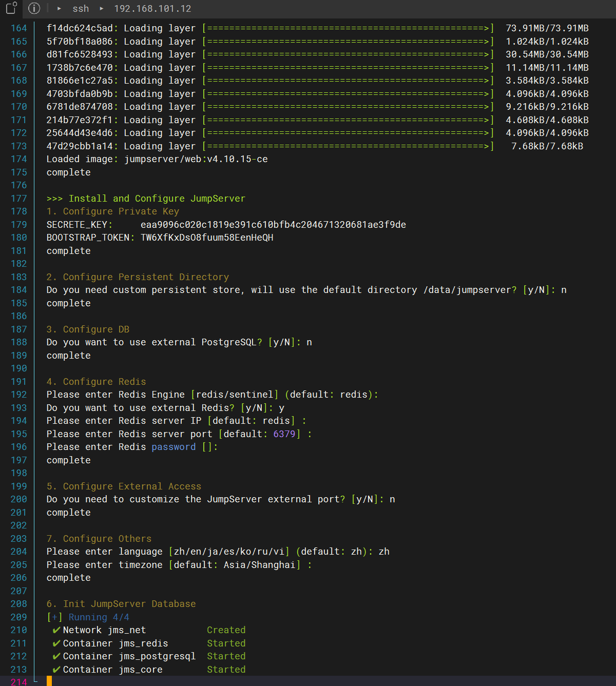Click the external PostgreSQL question line
Image resolution: width=616 pixels, height=686 pixels.
[179, 342]
